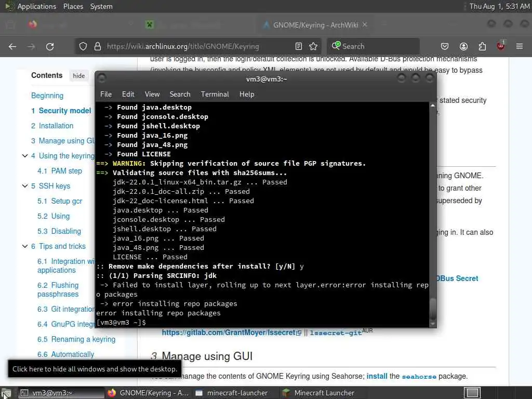Open the Firefox extensions puzzle icon
The height and width of the screenshot is (399, 532).
(x=482, y=46)
